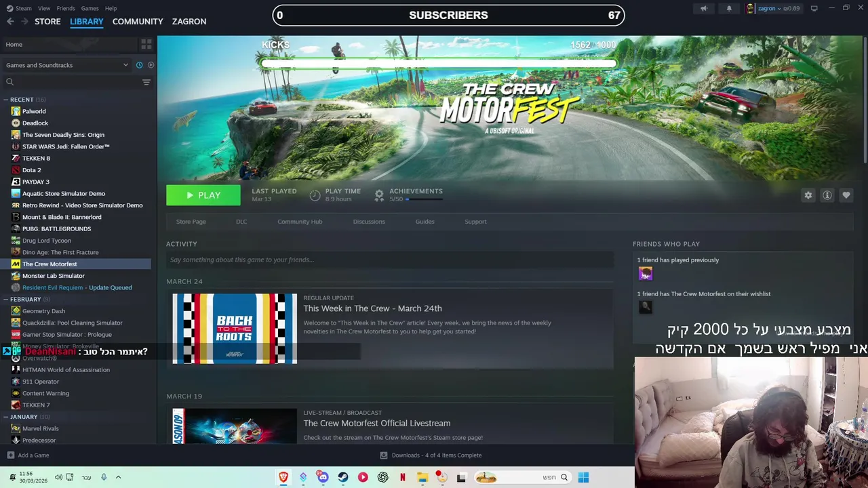Switch to the STORE tab
868x488 pixels.
[x=47, y=22]
